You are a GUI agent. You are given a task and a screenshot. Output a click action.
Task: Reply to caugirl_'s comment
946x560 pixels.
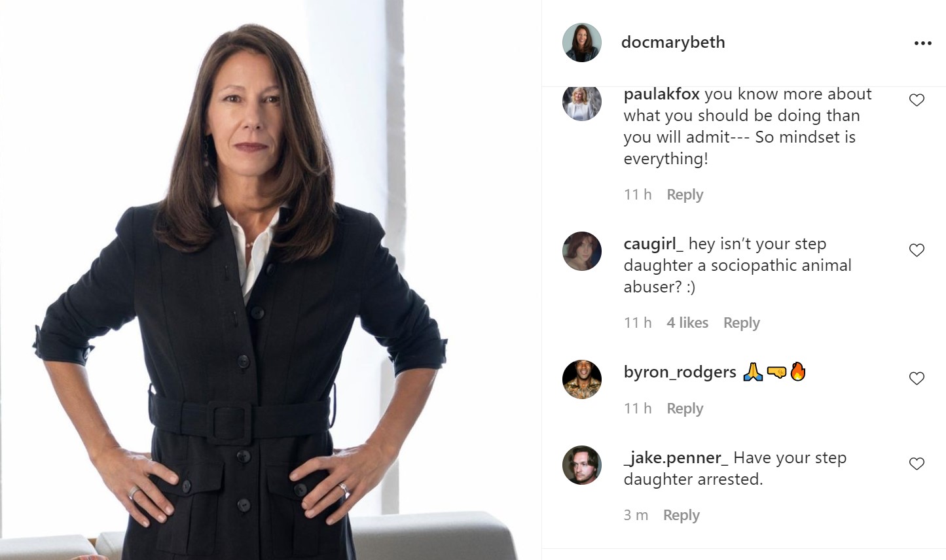741,323
